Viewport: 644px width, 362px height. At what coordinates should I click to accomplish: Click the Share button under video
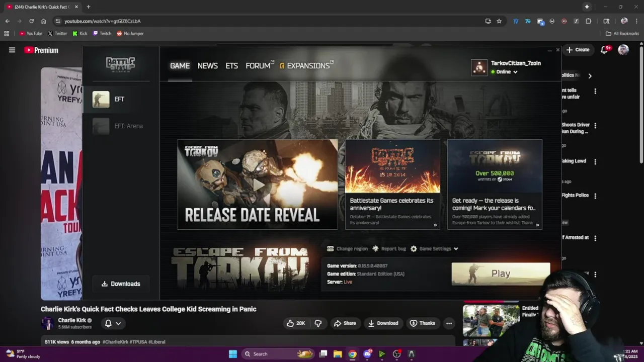[x=345, y=323]
